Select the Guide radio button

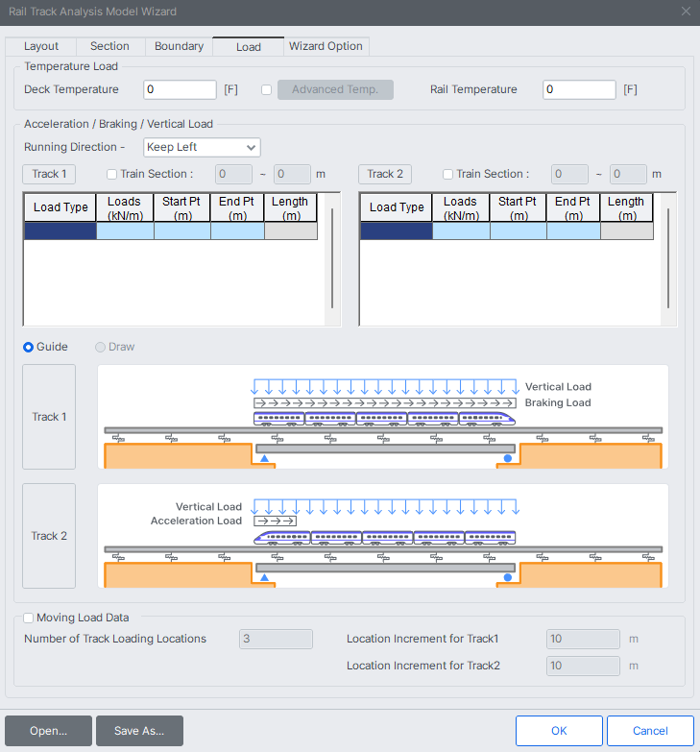pos(28,348)
